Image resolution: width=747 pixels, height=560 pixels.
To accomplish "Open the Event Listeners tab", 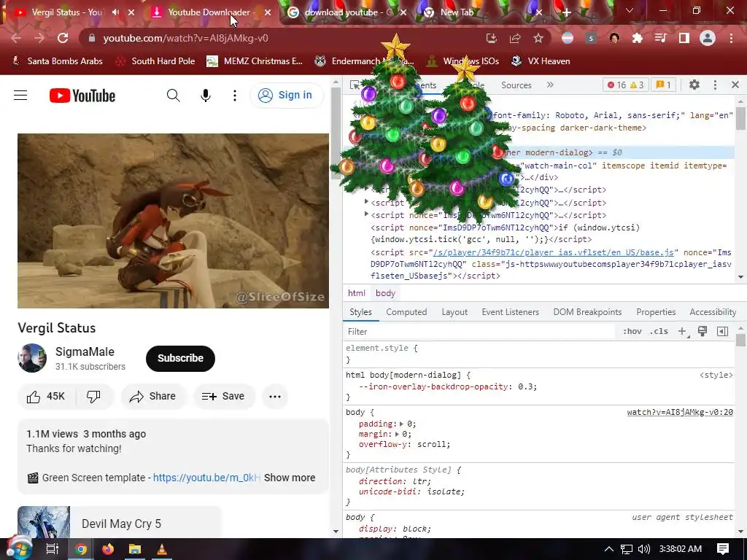I will coord(510,312).
